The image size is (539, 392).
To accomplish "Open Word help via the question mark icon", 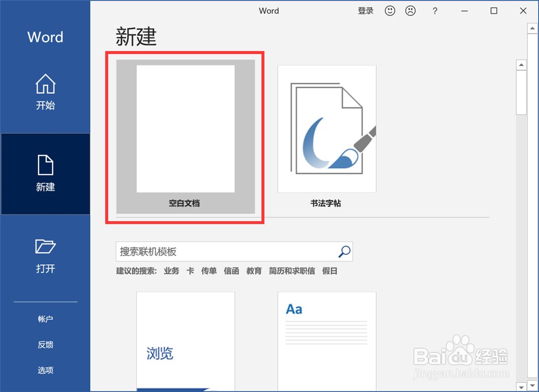I will (435, 11).
